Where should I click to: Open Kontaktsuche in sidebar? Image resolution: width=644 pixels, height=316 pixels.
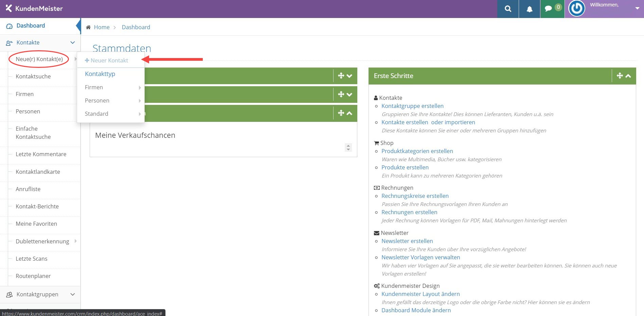tap(33, 76)
